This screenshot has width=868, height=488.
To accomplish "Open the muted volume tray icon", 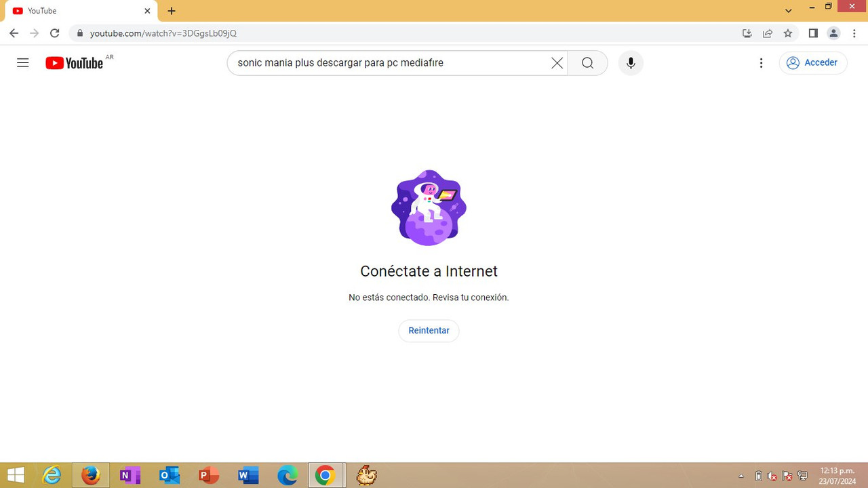I will pos(772,476).
